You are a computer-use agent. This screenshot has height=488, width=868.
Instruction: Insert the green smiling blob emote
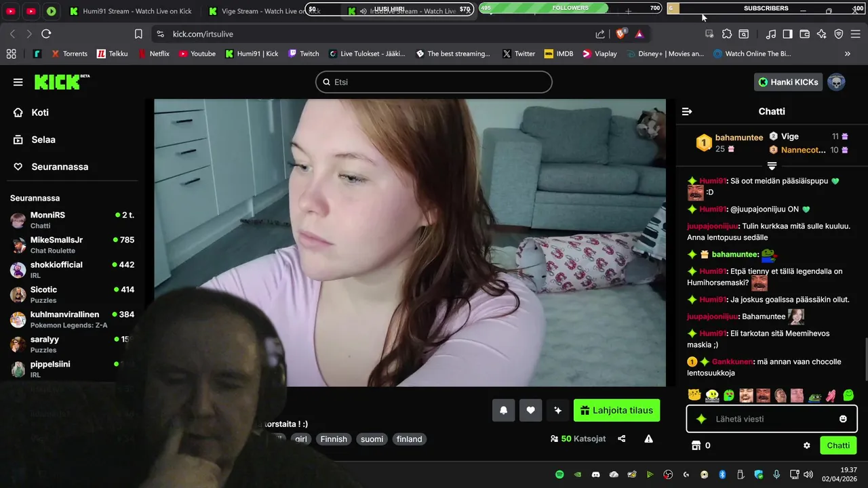tap(848, 395)
